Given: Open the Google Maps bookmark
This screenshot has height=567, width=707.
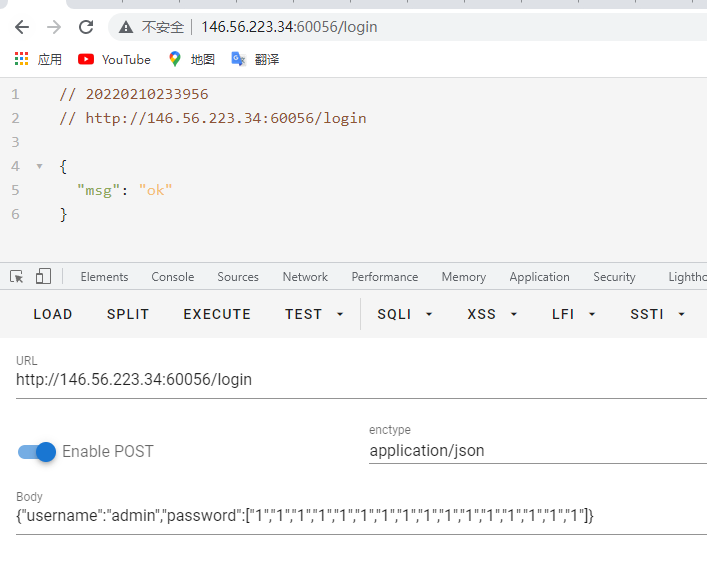Looking at the screenshot, I should (x=191, y=59).
